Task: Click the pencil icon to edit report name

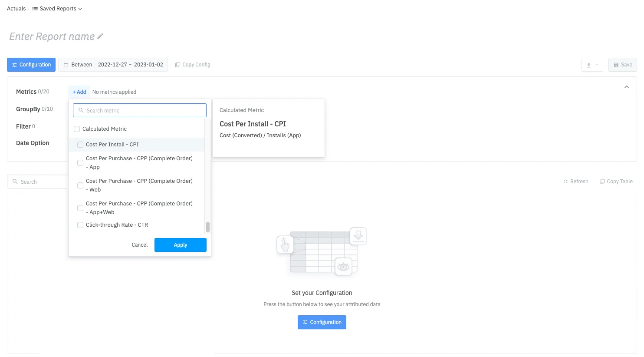Action: [x=100, y=36]
